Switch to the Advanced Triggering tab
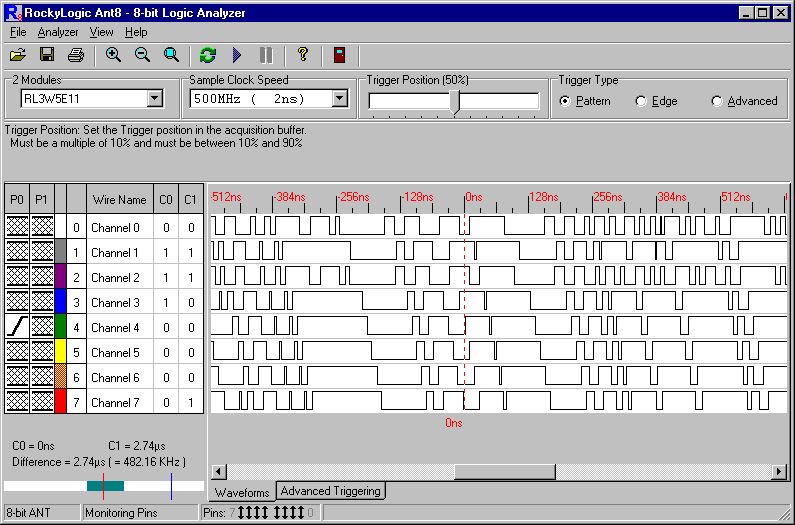This screenshot has height=525, width=795. click(331, 491)
